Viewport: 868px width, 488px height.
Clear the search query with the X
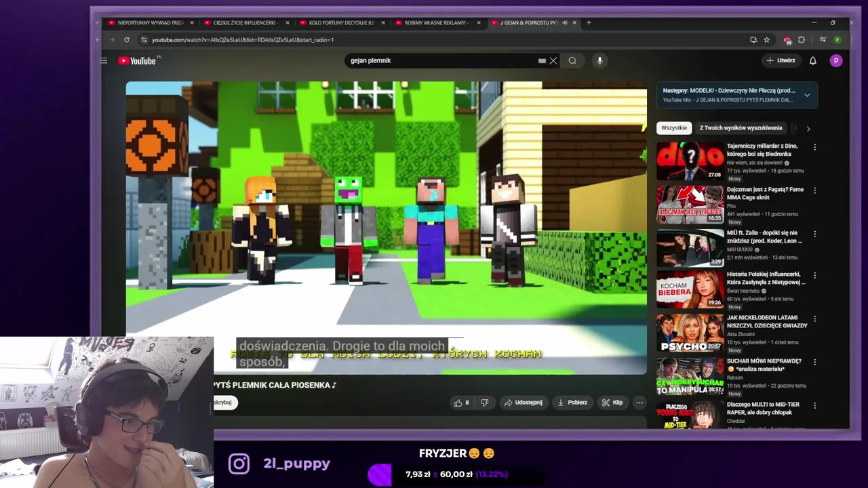point(553,60)
